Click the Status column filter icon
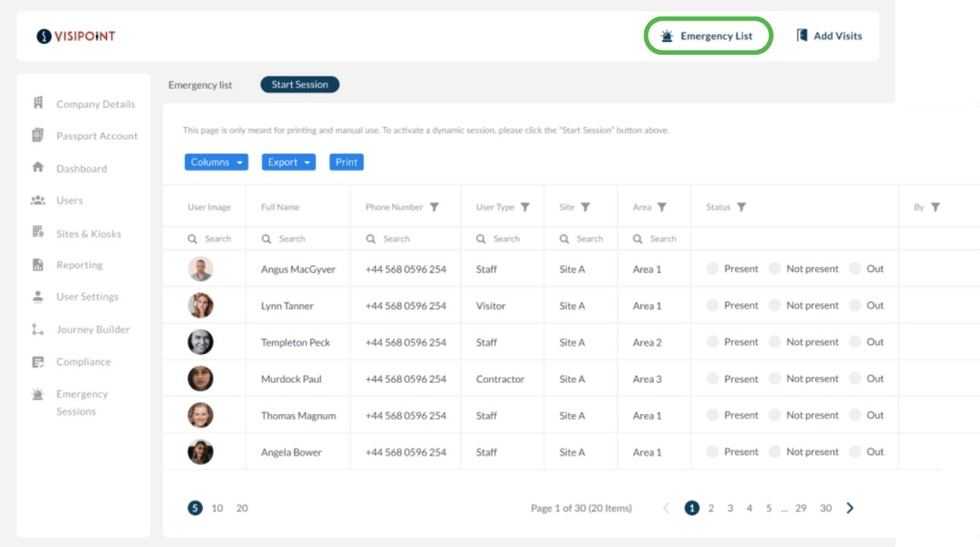Image resolution: width=980 pixels, height=547 pixels. 741,207
